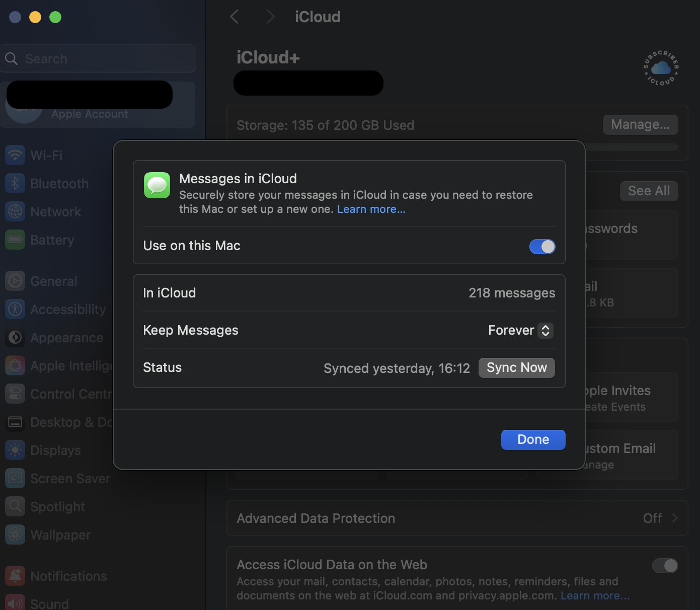
Task: Select Notifications label in sidebar
Action: (68, 576)
